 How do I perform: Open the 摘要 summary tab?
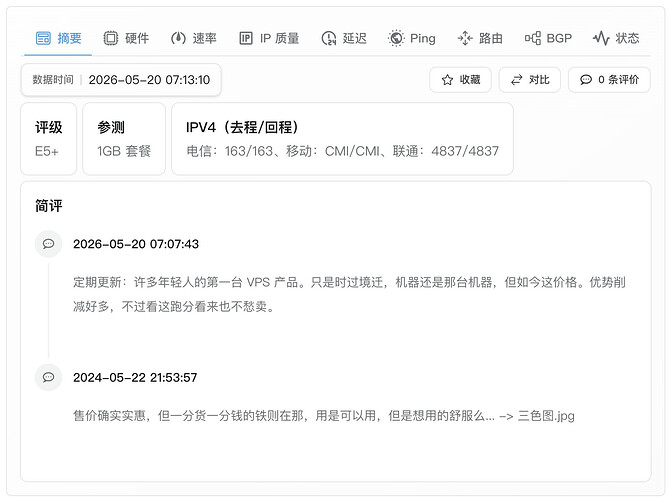click(58, 38)
